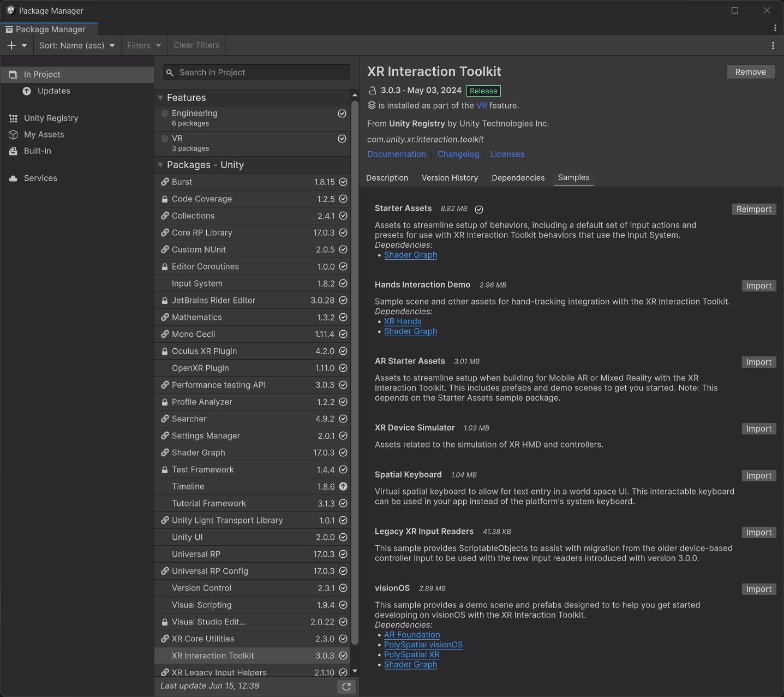Click the Unity Registry grid icon

coord(13,118)
